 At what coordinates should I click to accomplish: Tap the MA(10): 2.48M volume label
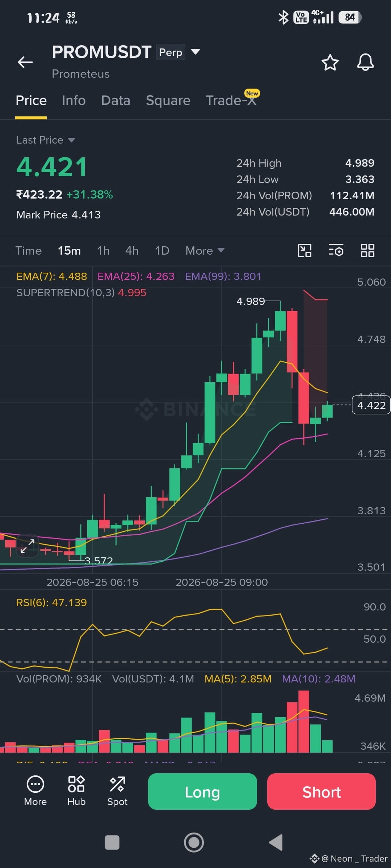pyautogui.click(x=319, y=679)
